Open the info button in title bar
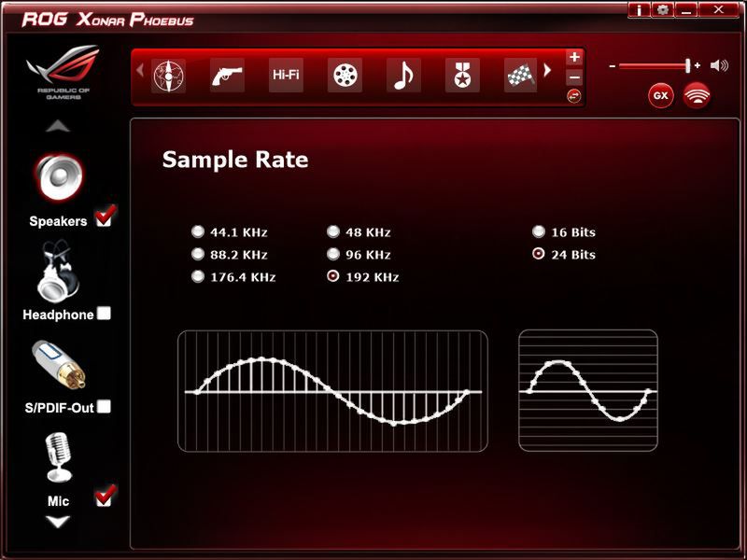747x560 pixels. point(639,10)
